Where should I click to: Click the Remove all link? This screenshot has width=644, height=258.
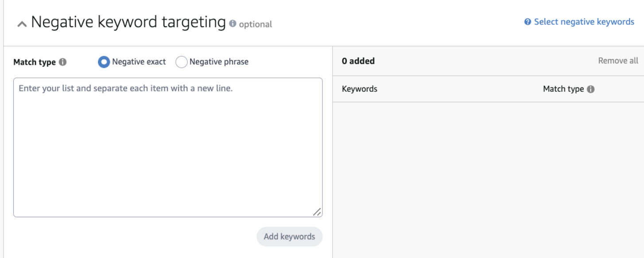click(x=618, y=61)
